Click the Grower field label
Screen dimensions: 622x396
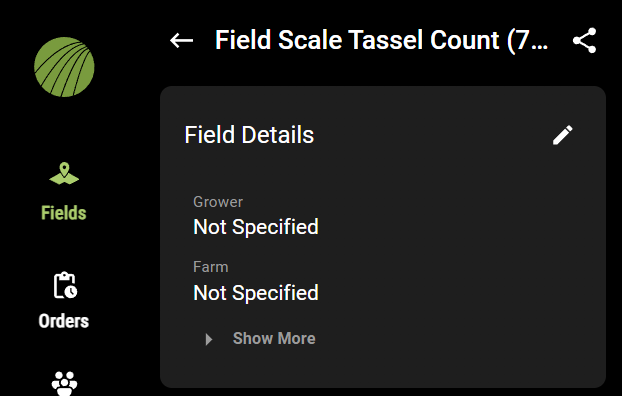click(x=218, y=202)
